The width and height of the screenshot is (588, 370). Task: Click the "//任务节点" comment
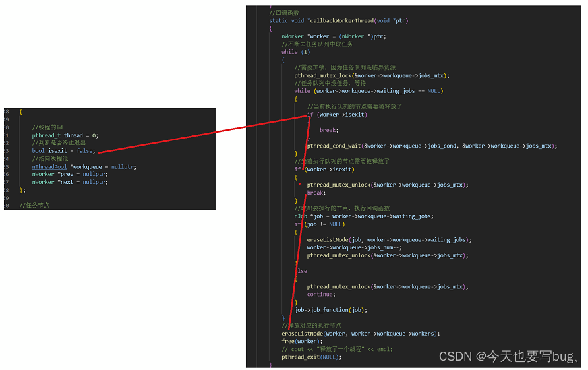coord(34,205)
